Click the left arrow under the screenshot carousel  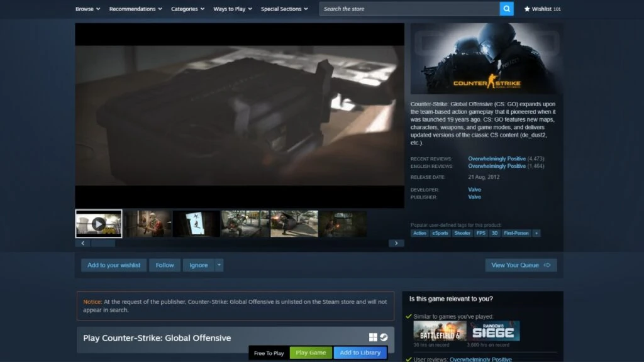click(x=82, y=243)
